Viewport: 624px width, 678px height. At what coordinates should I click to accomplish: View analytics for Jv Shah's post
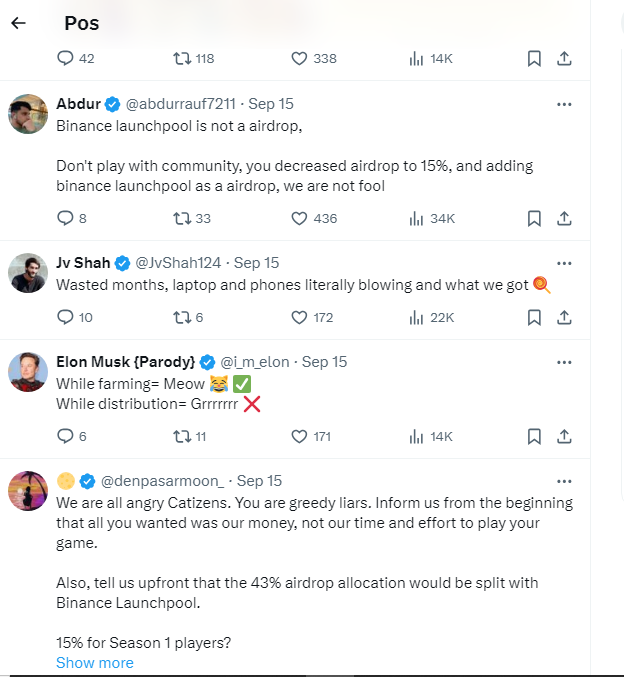pos(416,317)
